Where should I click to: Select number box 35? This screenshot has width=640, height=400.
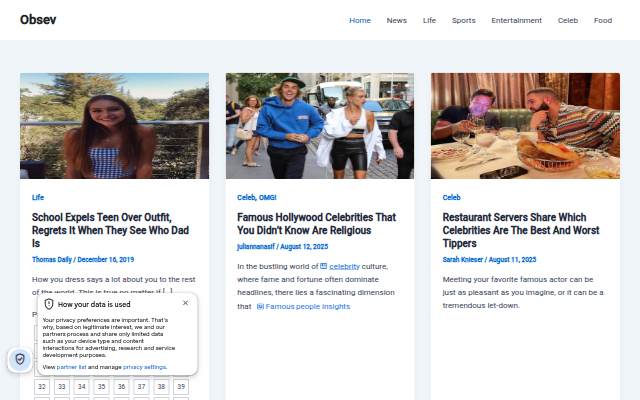click(x=102, y=387)
